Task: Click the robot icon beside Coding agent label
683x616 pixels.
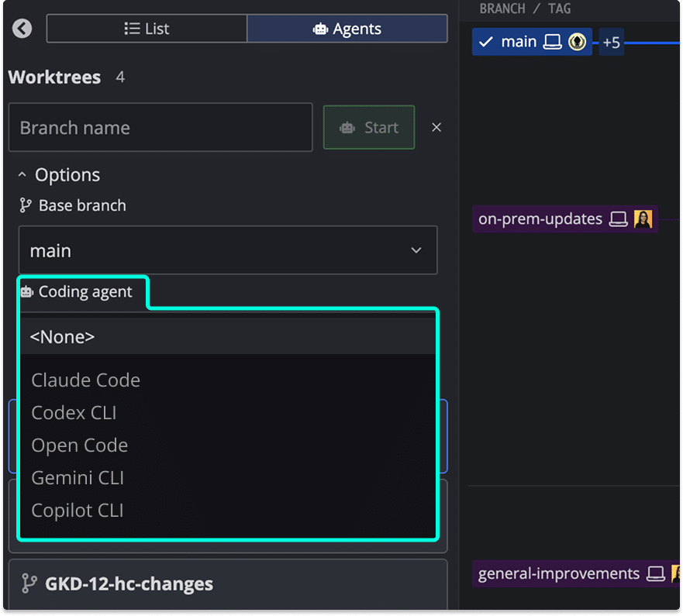Action: point(29,291)
